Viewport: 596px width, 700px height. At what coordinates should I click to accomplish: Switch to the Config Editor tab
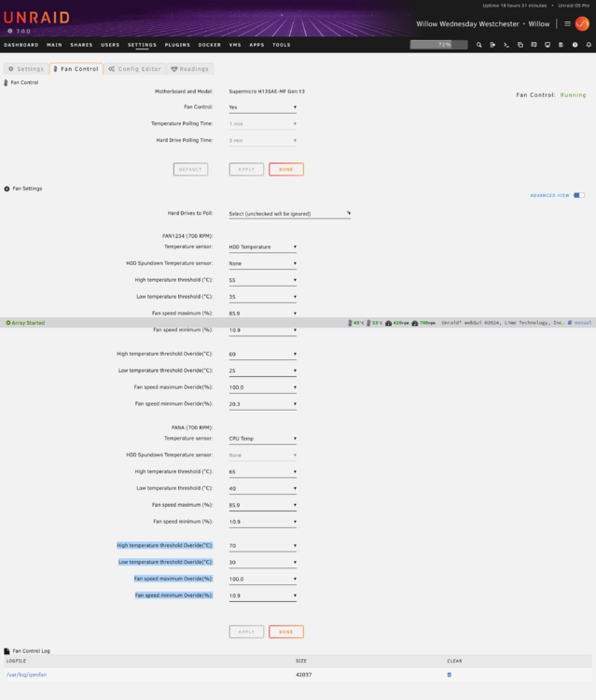pos(134,69)
